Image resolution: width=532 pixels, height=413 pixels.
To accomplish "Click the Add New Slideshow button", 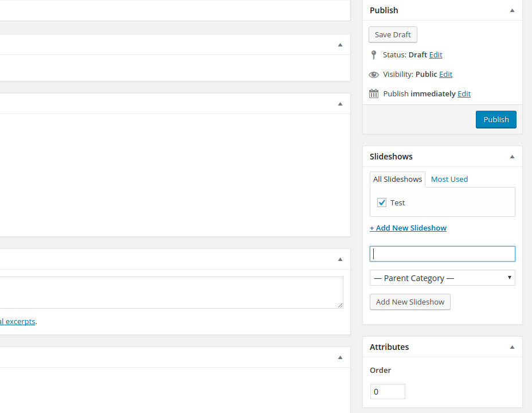I will [x=410, y=302].
